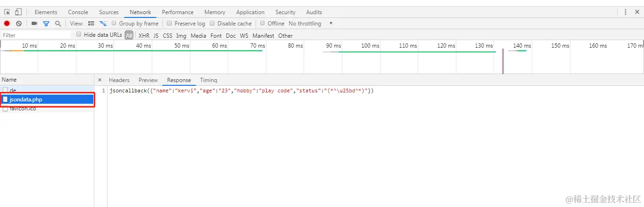Switch to the Console tab
The height and width of the screenshot is (207, 644).
(x=78, y=12)
